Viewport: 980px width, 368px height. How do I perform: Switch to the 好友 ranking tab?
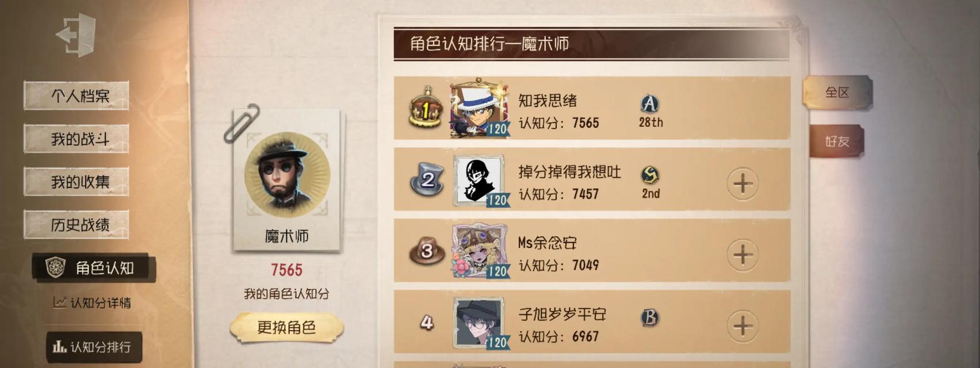[x=837, y=141]
